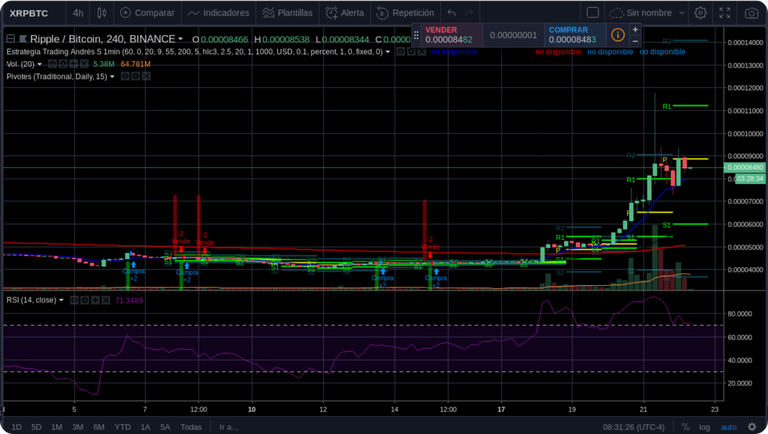Viewport: 768px width, 434px height.
Task: Select the 5A date range
Action: coord(166,427)
